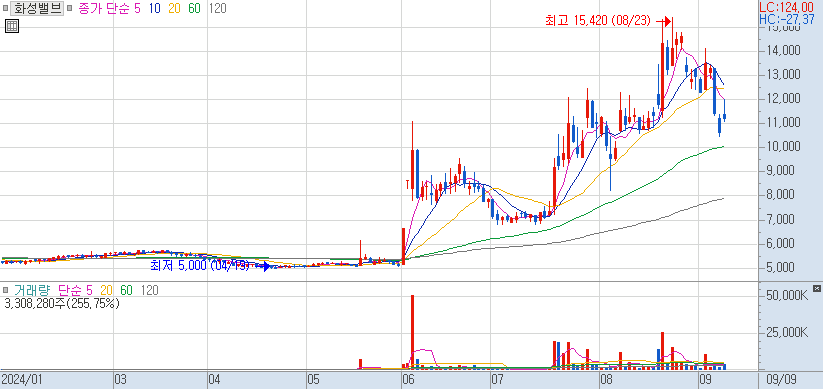Click the 09 month date axis label
Viewport: 823px width, 389px height.
click(x=705, y=380)
